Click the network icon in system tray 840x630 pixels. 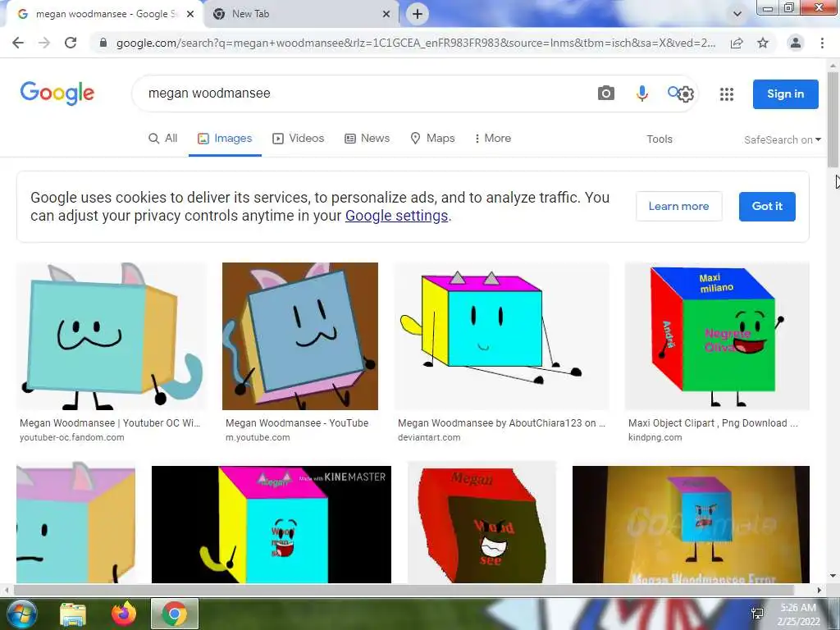coord(757,614)
